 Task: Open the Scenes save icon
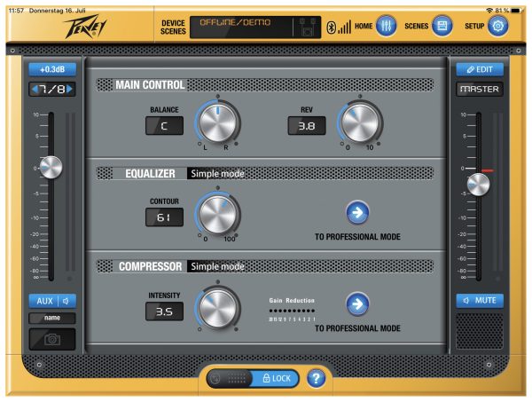442,26
